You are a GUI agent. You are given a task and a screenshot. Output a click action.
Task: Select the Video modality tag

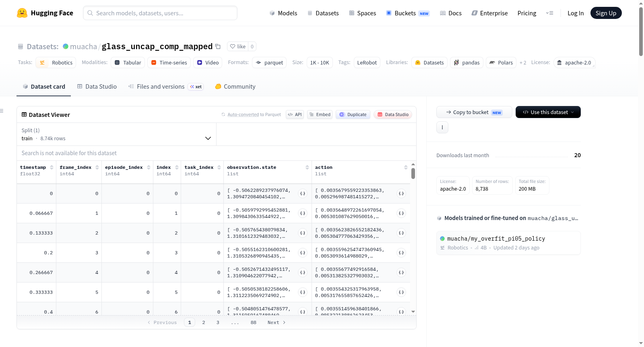208,62
